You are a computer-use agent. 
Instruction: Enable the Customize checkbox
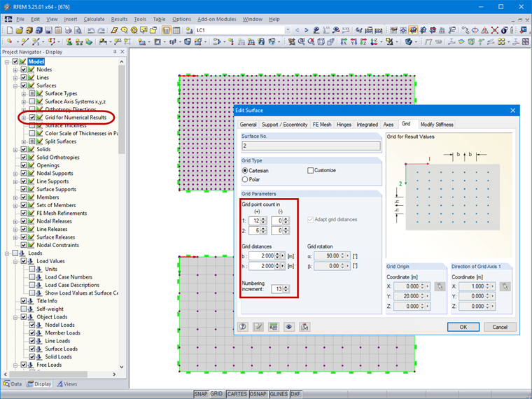310,170
